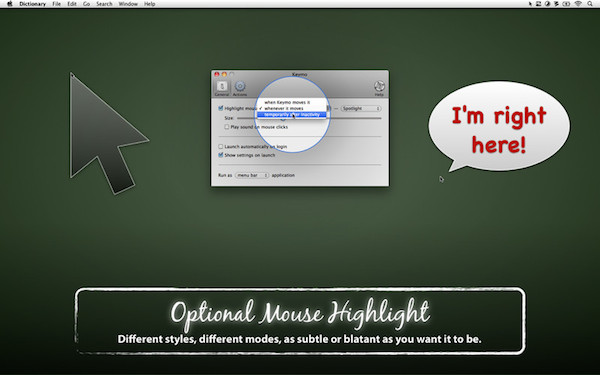Open the Go menu
The image size is (600, 375).
[x=86, y=4]
